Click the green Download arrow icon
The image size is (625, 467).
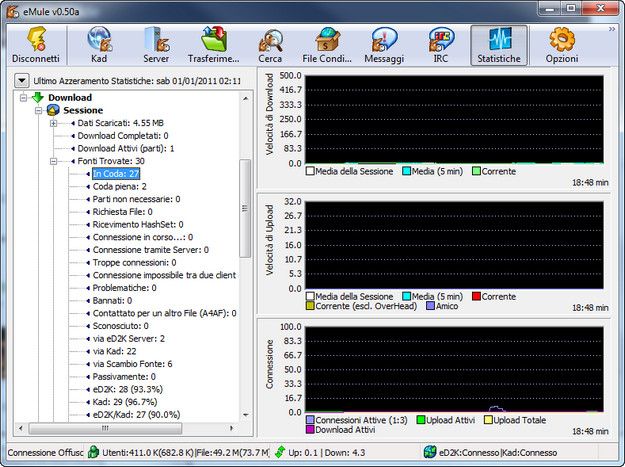pos(38,97)
